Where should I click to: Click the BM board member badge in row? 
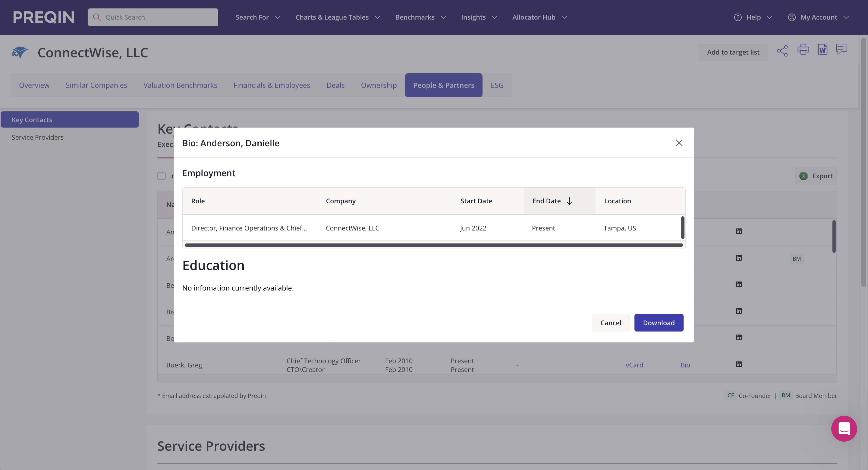[796, 259]
